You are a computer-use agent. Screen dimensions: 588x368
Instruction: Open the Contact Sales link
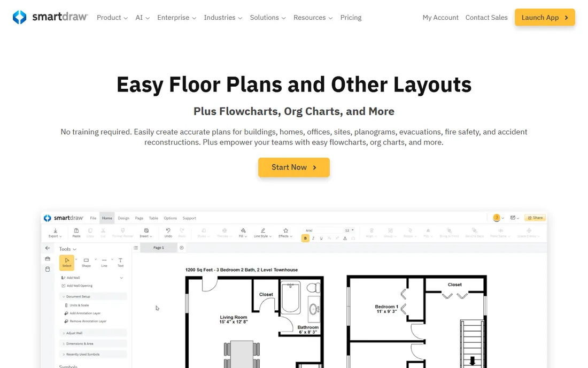click(486, 17)
